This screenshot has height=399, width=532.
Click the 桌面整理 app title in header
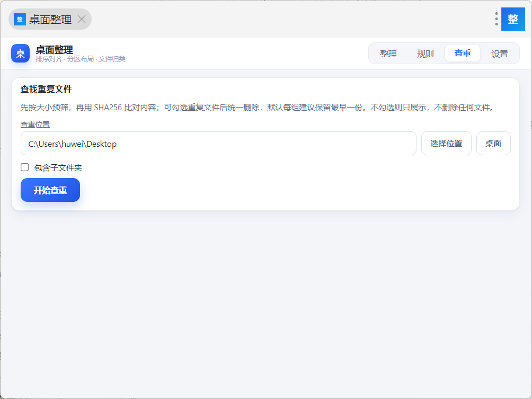pos(54,50)
